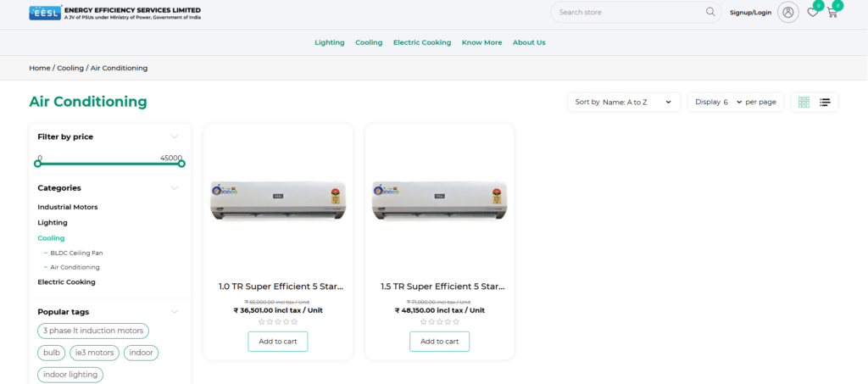Rate 1.5 TR product with stars
The width and height of the screenshot is (868, 384).
pyautogui.click(x=440, y=321)
